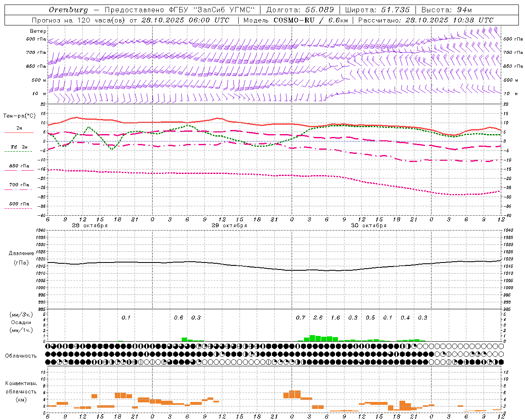The height and width of the screenshot is (420, 525).
Task: Click the 3-hour precipitation value 0.6
Action: (x=178, y=317)
